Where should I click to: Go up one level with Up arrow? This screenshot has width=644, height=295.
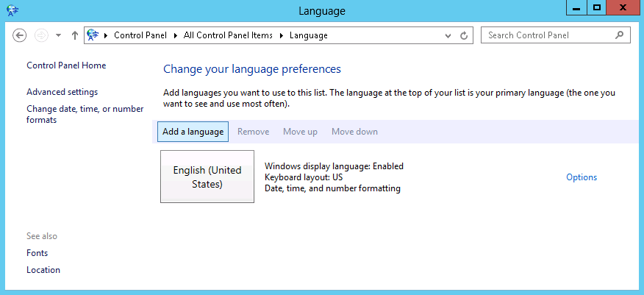(x=75, y=35)
